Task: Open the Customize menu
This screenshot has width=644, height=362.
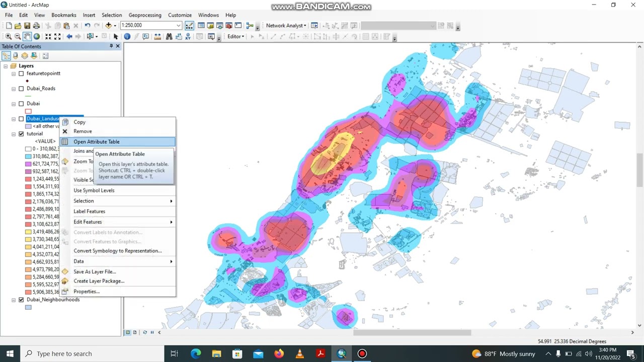Action: click(180, 15)
